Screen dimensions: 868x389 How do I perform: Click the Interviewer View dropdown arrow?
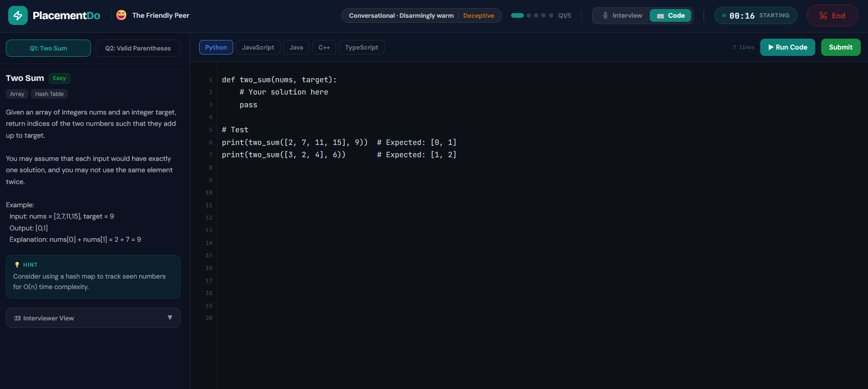pyautogui.click(x=170, y=318)
